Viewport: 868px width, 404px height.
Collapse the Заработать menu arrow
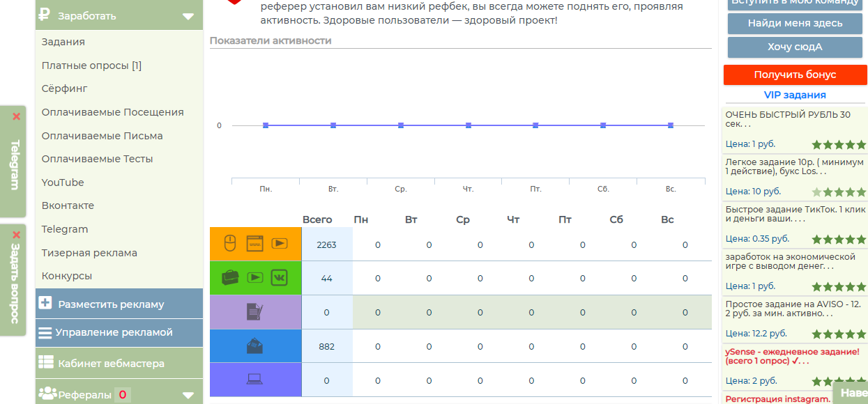188,16
